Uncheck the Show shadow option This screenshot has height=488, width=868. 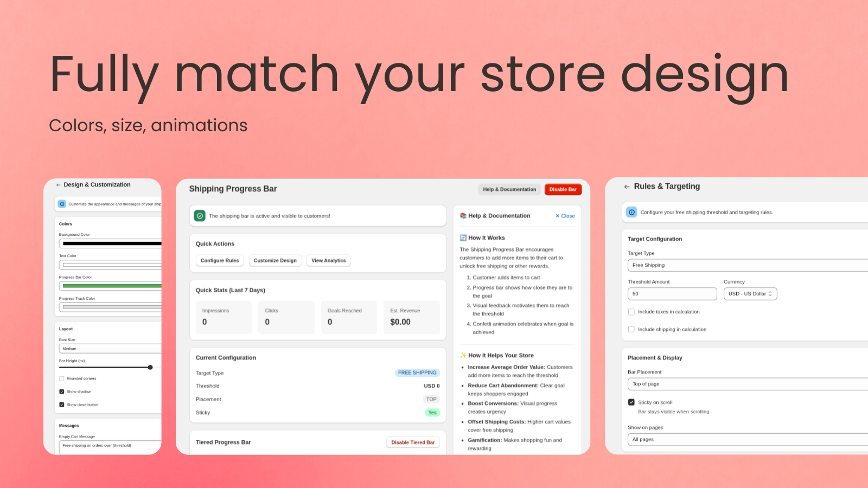click(61, 391)
